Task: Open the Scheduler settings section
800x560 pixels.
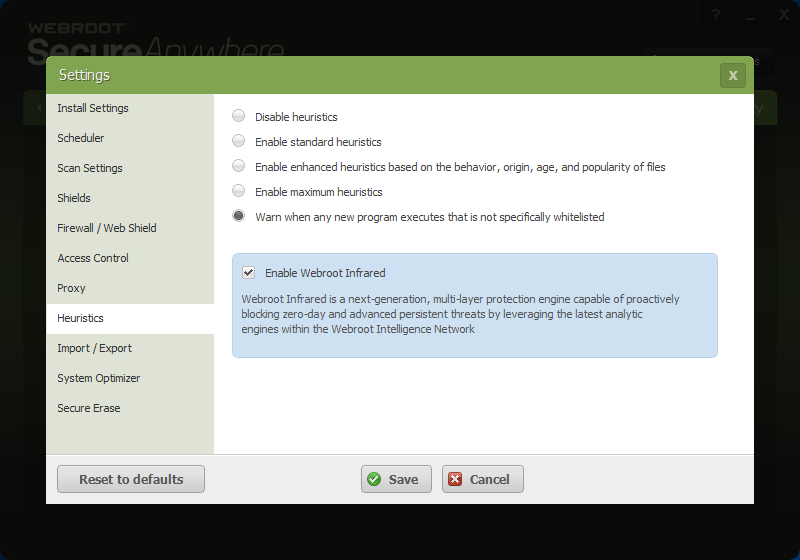Action: pyautogui.click(x=130, y=138)
